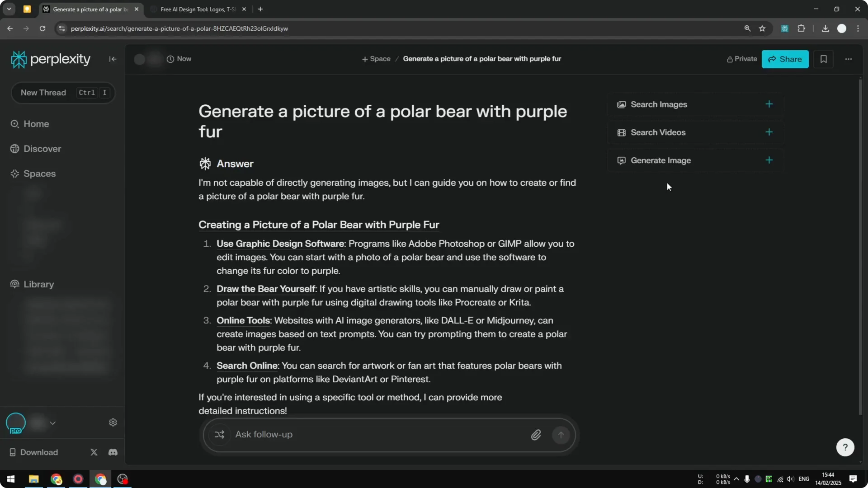Collapse the sidebar with the arrow control
Screen dimensions: 868x488
(113, 59)
